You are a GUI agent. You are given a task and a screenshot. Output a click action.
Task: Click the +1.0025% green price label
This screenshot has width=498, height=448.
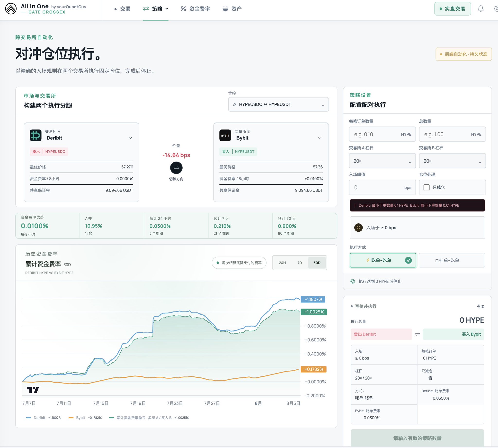pyautogui.click(x=314, y=312)
